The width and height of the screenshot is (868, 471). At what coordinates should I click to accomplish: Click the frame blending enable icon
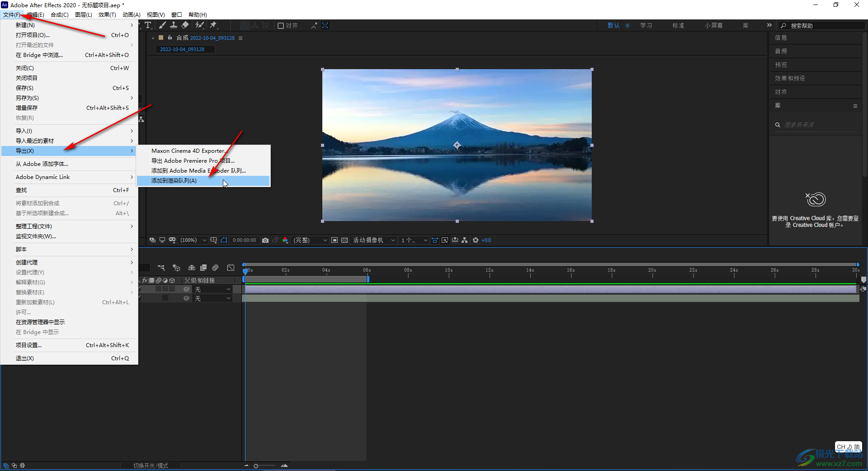[203, 268]
